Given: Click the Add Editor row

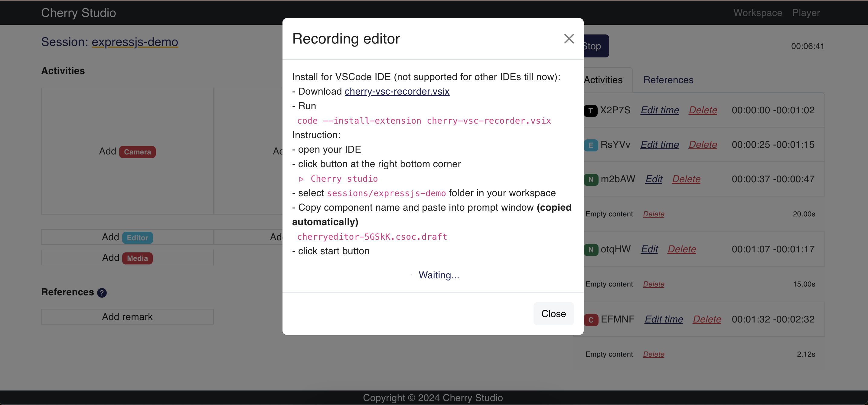Looking at the screenshot, I should [127, 237].
